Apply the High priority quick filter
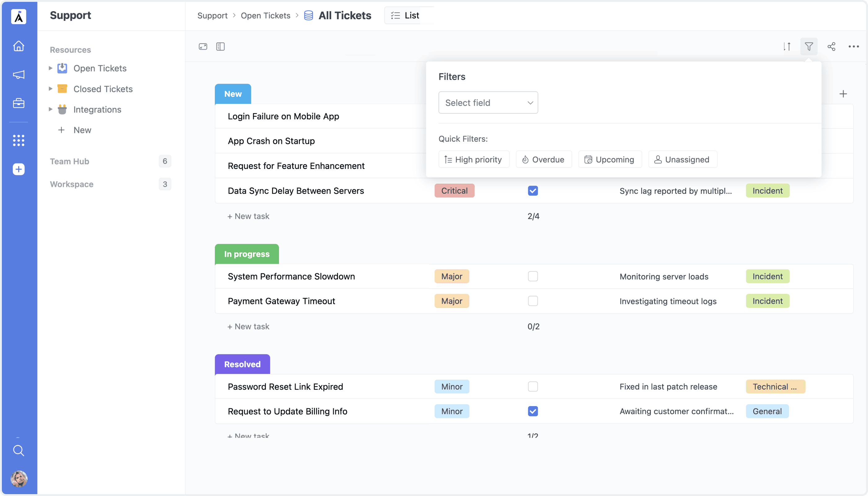Viewport: 868px width, 496px height. (x=473, y=159)
